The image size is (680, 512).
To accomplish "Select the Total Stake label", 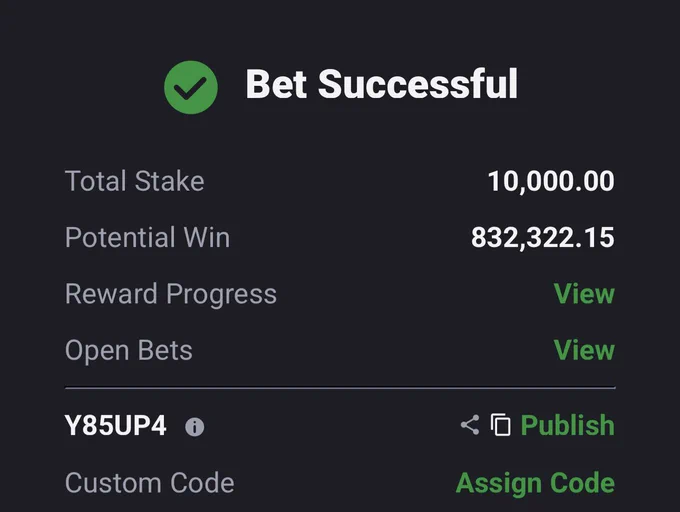I will pyautogui.click(x=134, y=181).
